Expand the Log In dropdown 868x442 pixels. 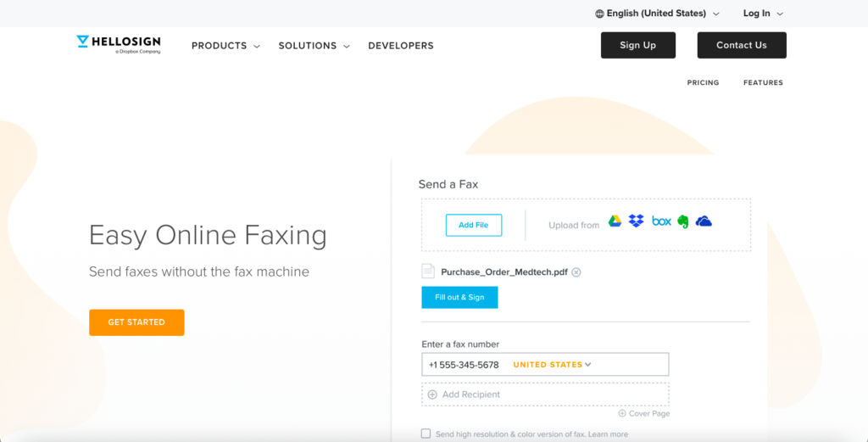point(764,14)
